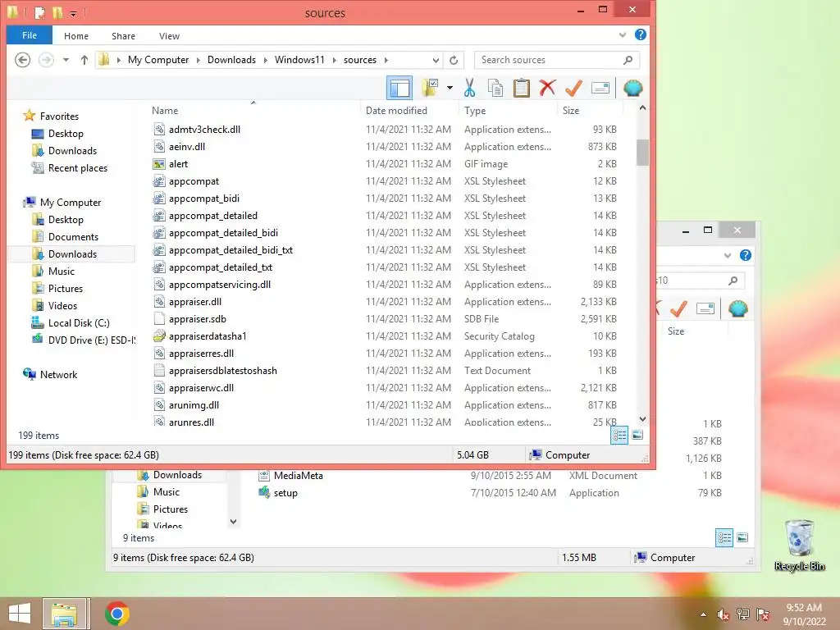The height and width of the screenshot is (630, 840).
Task: Toggle the preview pane layout button
Action: pyautogui.click(x=399, y=88)
